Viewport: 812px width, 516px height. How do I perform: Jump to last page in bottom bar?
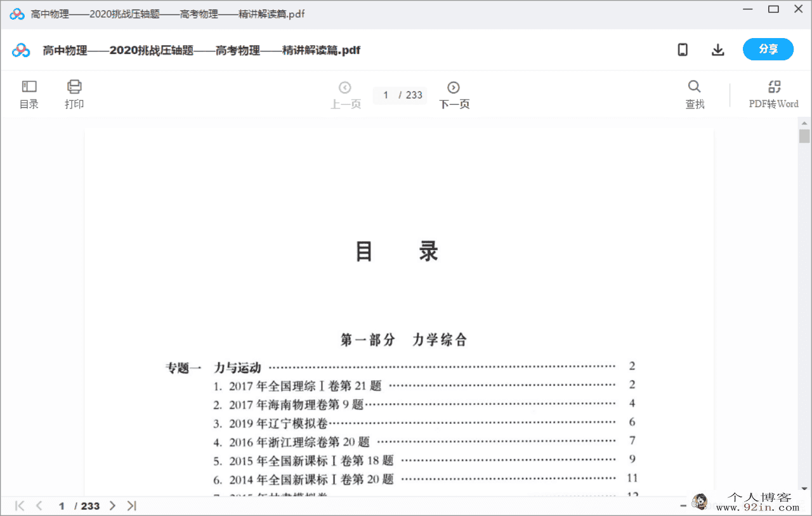131,506
